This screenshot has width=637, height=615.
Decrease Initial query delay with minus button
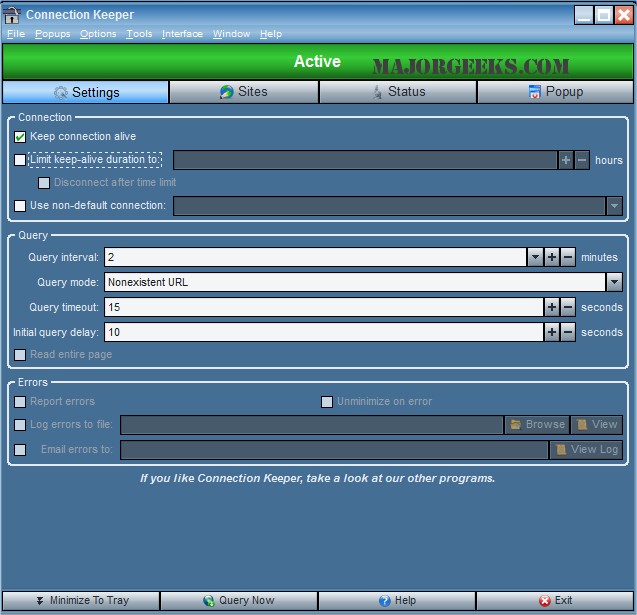point(568,332)
